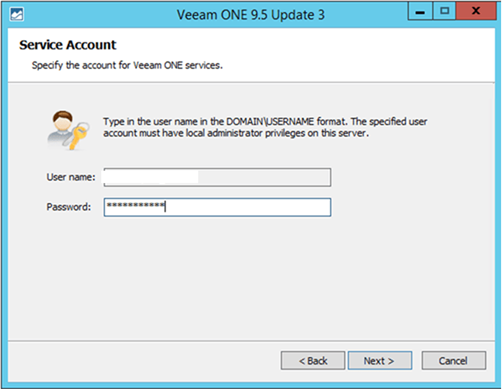Image resolution: width=502 pixels, height=389 pixels.
Task: Click the Veeam ONE title bar icon
Action: (16, 14)
